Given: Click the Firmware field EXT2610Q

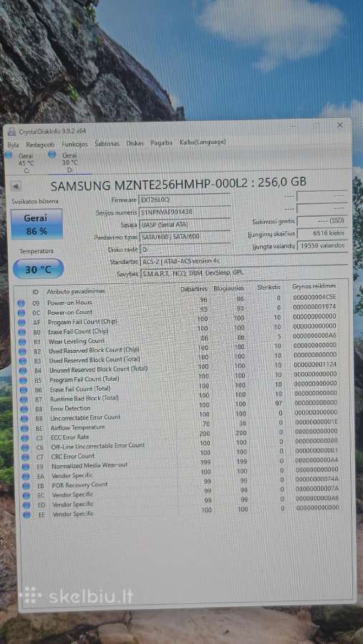Looking at the screenshot, I should [184, 200].
